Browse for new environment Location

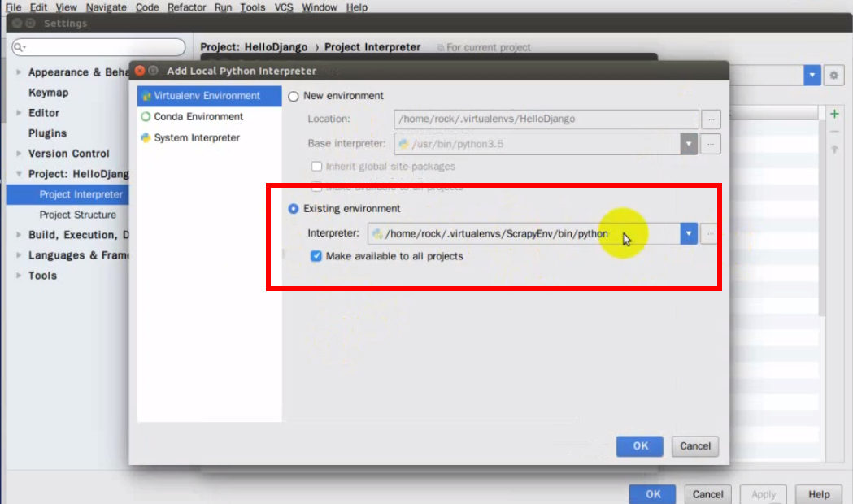711,119
